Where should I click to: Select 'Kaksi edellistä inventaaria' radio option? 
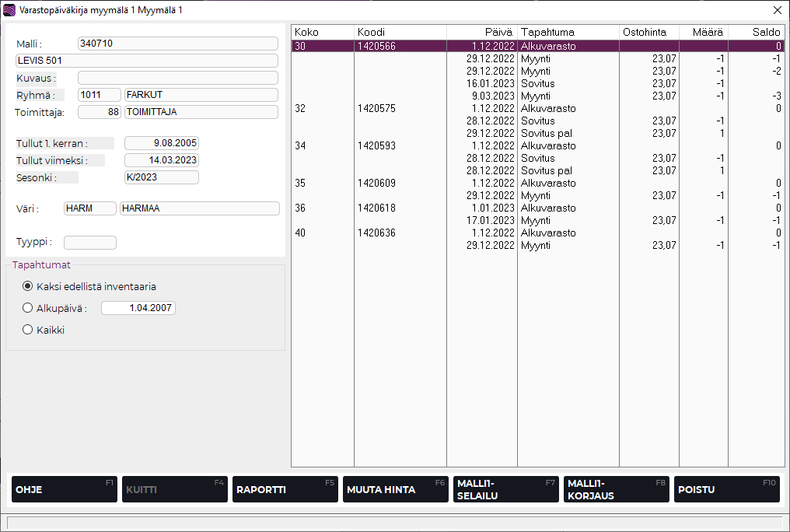click(28, 285)
